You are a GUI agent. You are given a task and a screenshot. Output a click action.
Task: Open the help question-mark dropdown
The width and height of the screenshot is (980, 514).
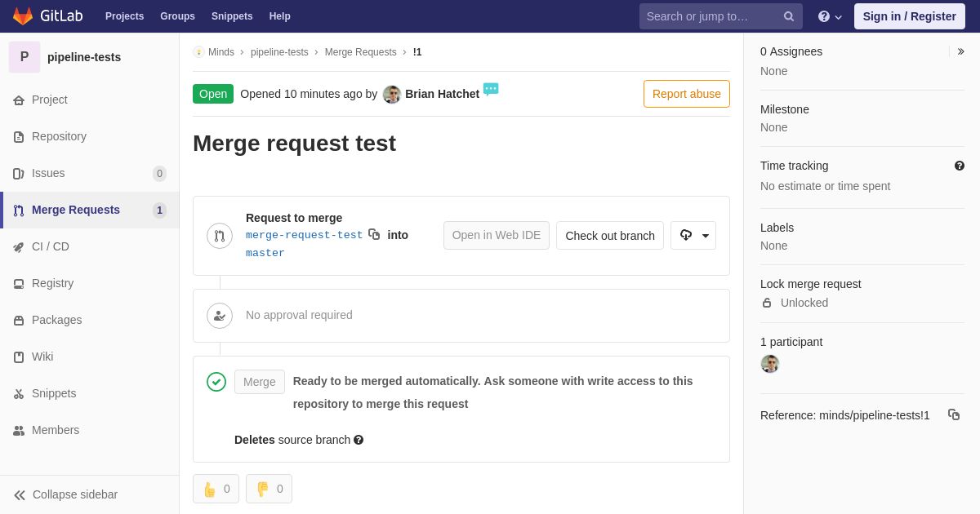830,16
